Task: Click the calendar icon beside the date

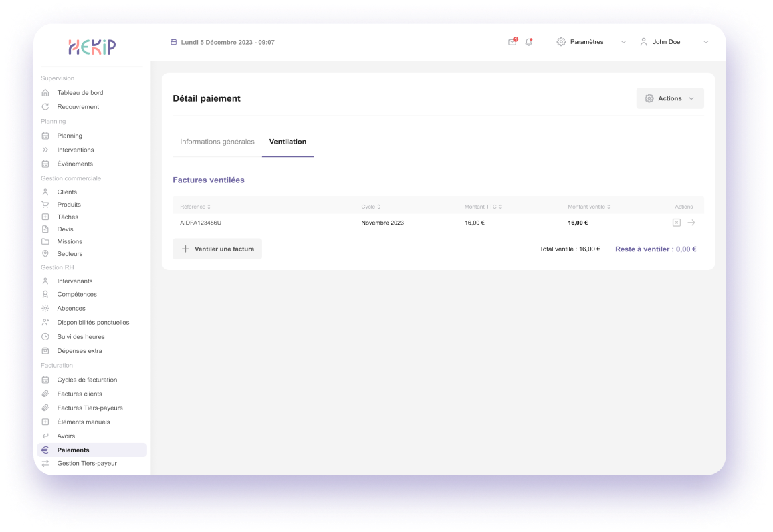Action: click(x=174, y=42)
